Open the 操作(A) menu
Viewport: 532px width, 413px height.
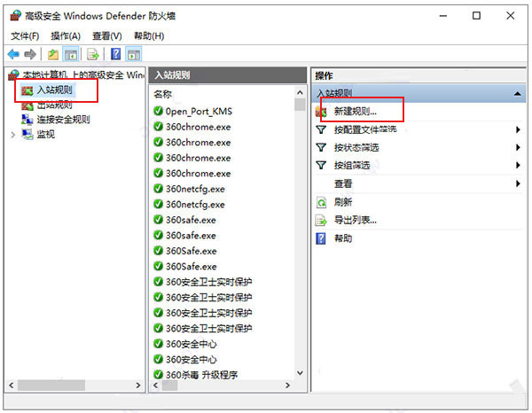coord(66,35)
